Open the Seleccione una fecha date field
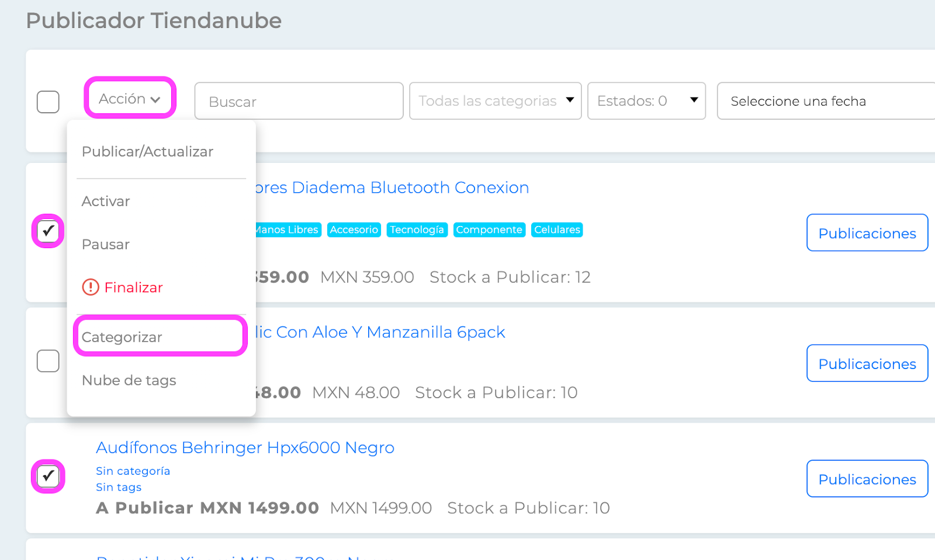The height and width of the screenshot is (560, 935). tap(826, 101)
